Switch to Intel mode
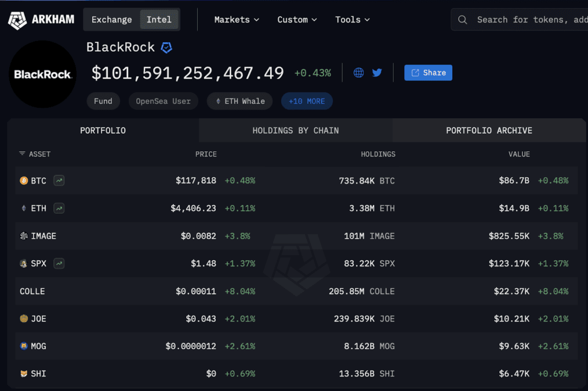 [x=159, y=20]
